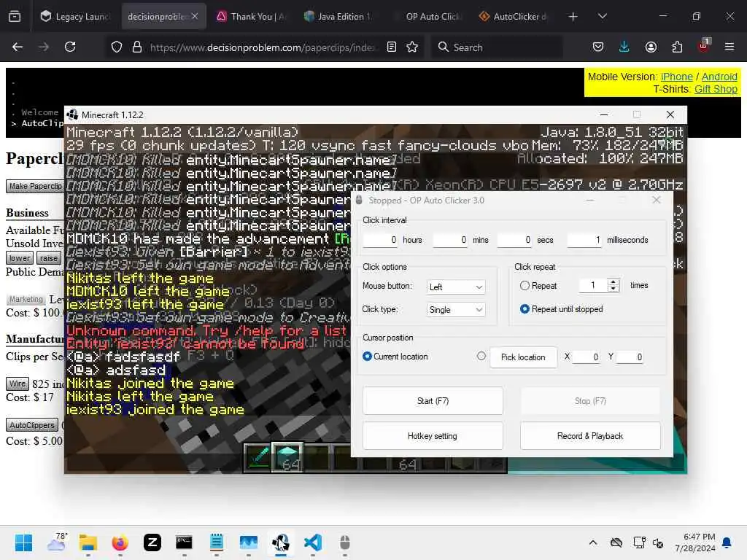Click the lower price button

click(20, 258)
